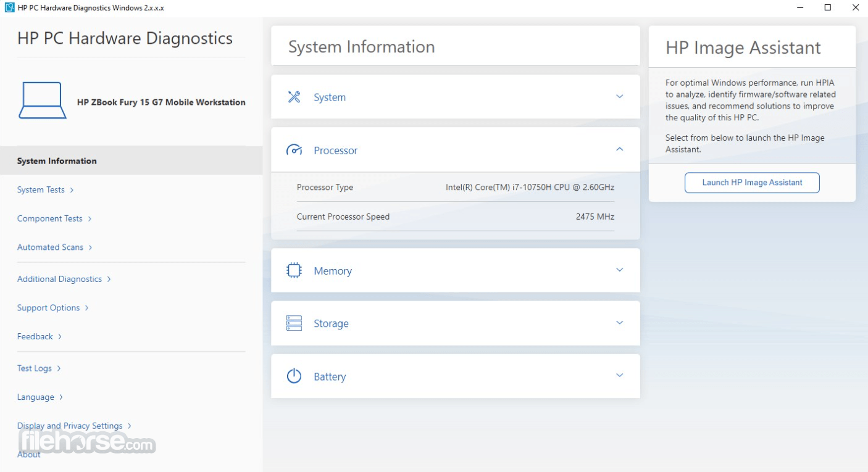Image resolution: width=868 pixels, height=472 pixels.
Task: Launch HP Image Assistant
Action: point(752,183)
